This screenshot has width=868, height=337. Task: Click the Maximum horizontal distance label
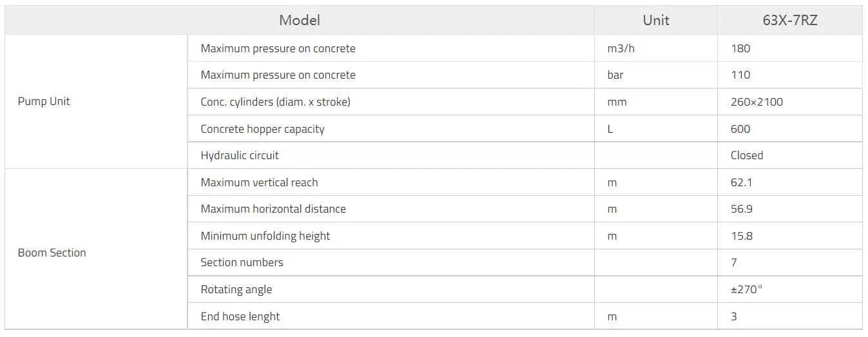coord(273,209)
